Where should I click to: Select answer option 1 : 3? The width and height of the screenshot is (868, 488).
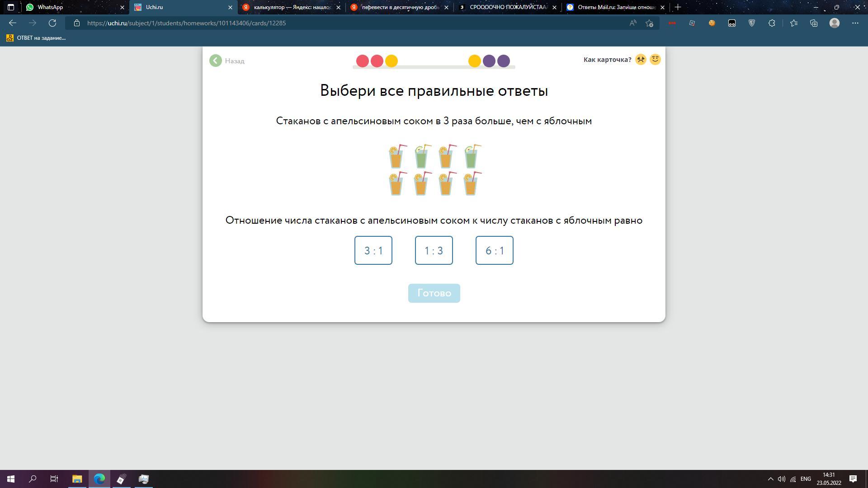[434, 250]
